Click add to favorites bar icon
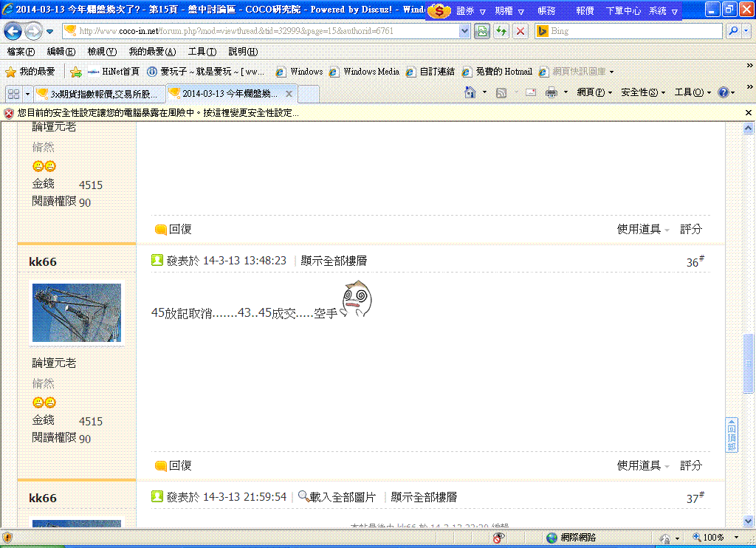The height and width of the screenshot is (548, 756). [76, 72]
